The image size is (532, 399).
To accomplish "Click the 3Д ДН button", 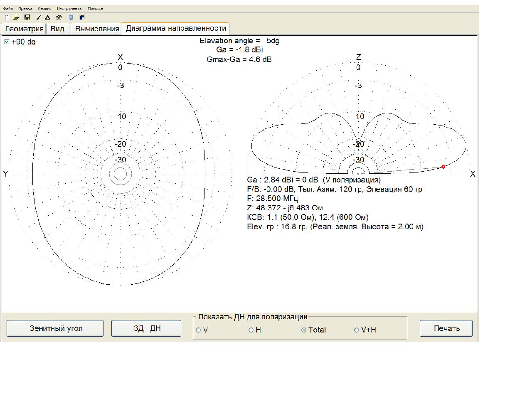I will (x=146, y=328).
